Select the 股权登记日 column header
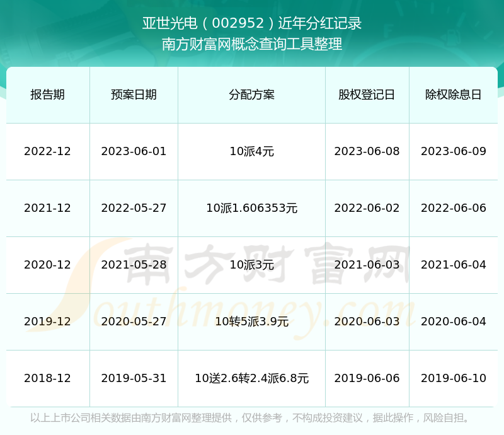 tap(367, 95)
